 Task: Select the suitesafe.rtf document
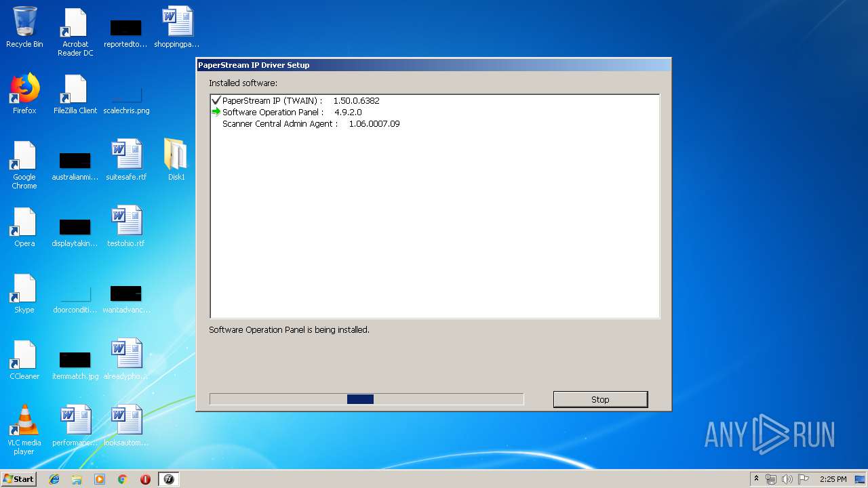(x=126, y=160)
